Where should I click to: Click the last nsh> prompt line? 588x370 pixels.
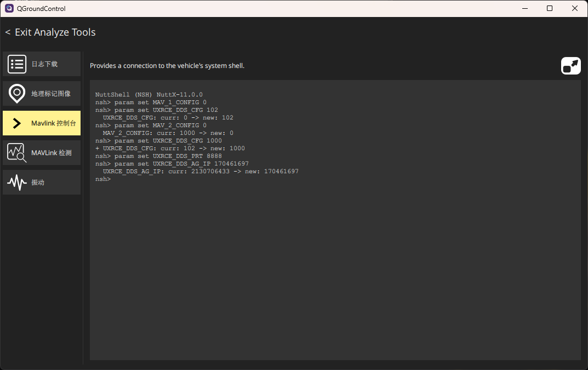click(x=103, y=179)
